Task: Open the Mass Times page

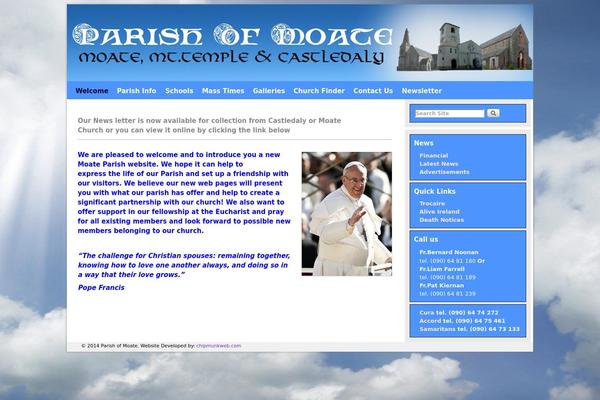Action: pyautogui.click(x=223, y=91)
